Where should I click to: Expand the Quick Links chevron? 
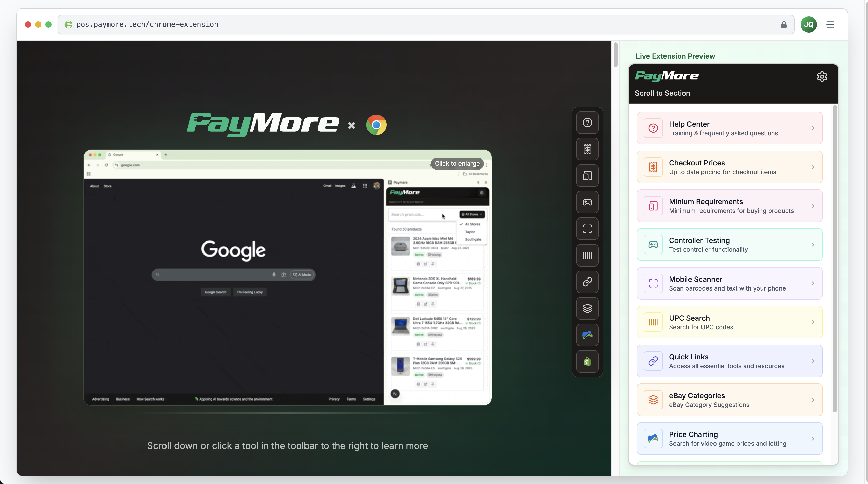pos(813,361)
